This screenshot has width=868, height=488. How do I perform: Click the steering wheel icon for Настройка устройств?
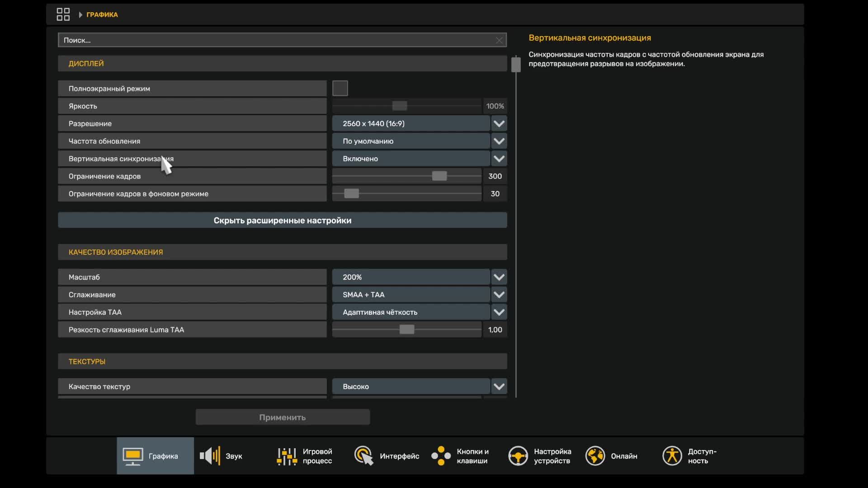518,456
